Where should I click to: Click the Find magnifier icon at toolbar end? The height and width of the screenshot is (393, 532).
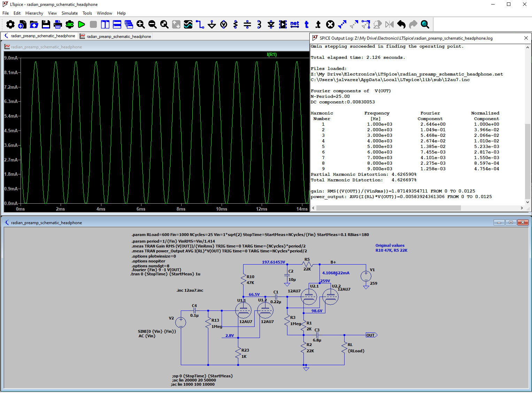pyautogui.click(x=425, y=24)
